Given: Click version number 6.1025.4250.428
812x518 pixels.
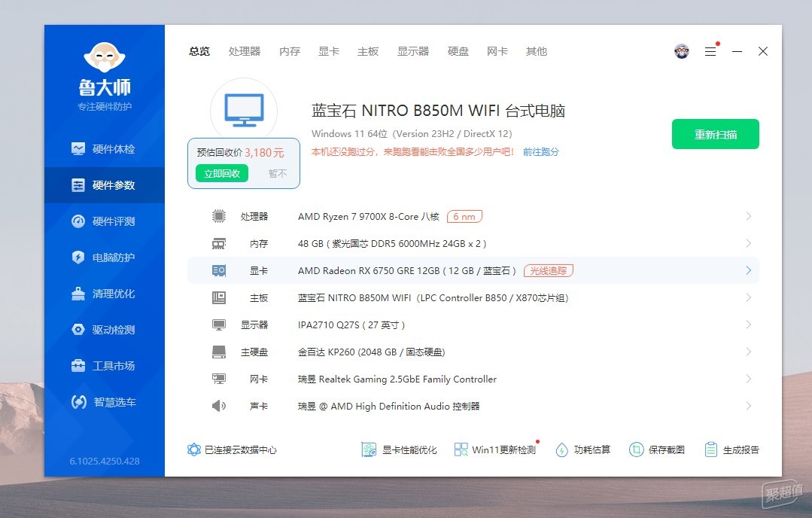Looking at the screenshot, I should (x=105, y=461).
